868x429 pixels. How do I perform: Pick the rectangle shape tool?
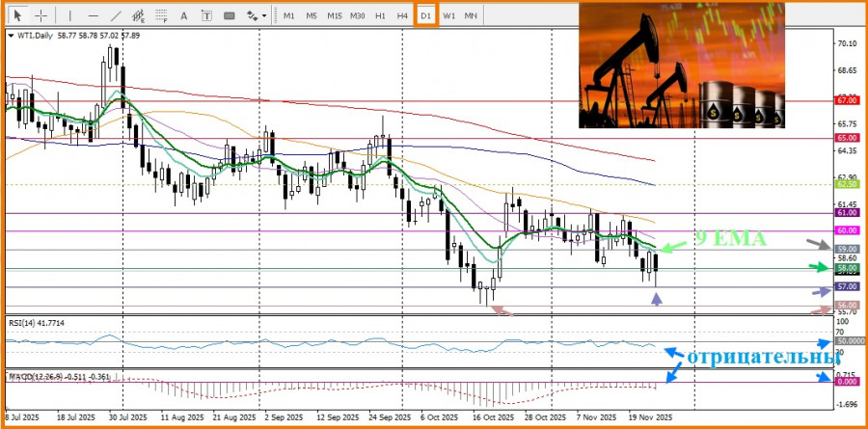tap(230, 15)
